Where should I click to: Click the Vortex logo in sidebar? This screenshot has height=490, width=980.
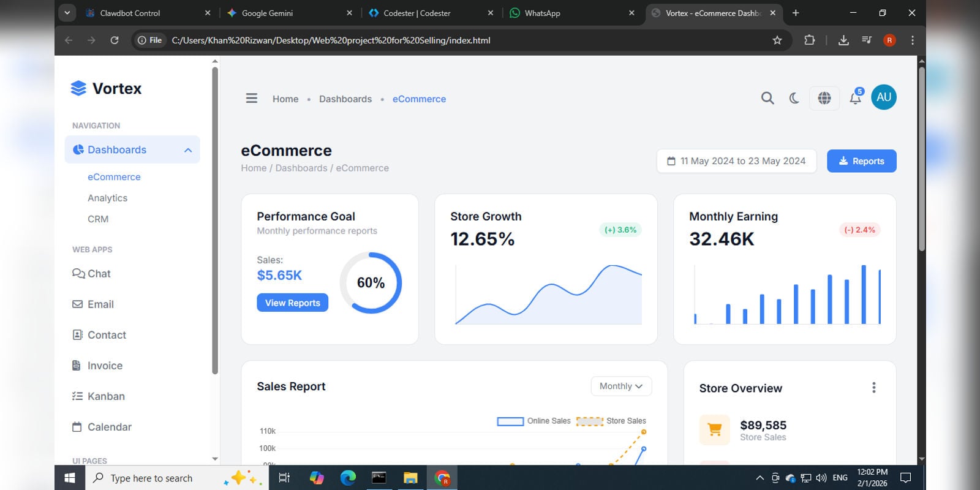click(x=107, y=89)
